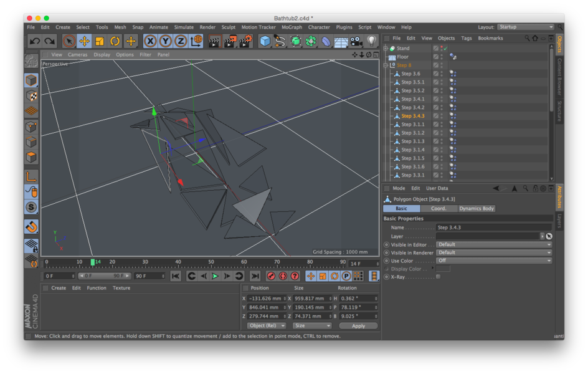This screenshot has width=588, height=374.
Task: Open the Object Manager Tags menu
Action: (467, 38)
